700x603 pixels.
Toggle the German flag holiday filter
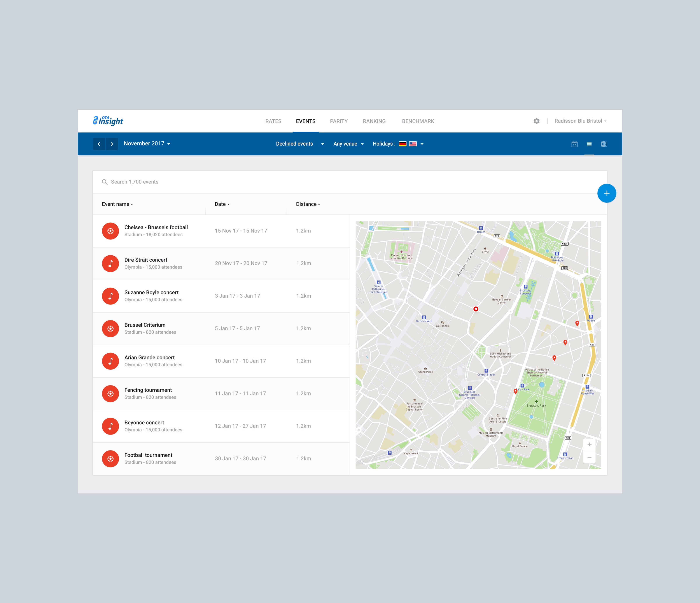[402, 144]
